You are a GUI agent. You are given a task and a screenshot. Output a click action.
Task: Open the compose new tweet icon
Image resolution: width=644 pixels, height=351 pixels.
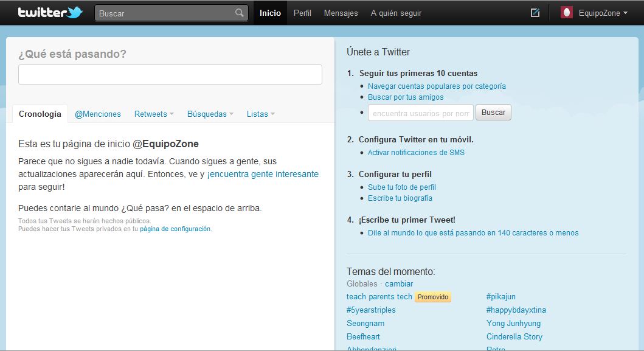pos(535,13)
